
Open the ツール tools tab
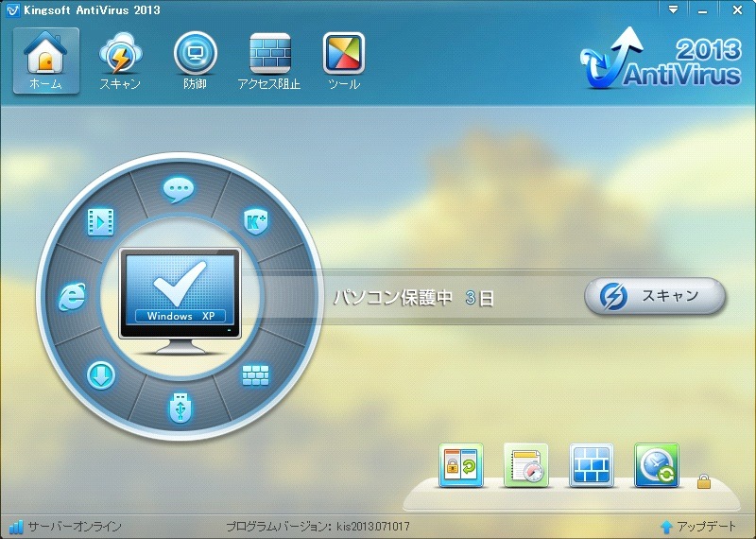click(344, 61)
